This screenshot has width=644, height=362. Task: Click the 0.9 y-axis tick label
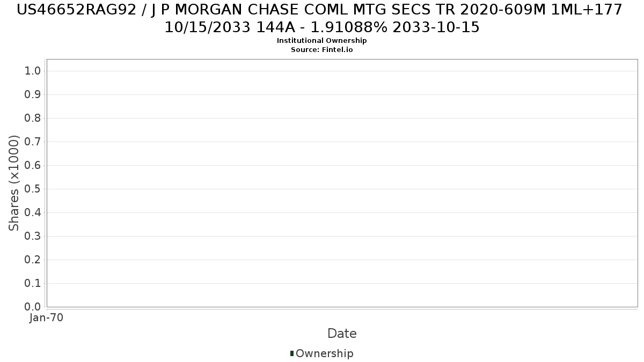coord(33,95)
